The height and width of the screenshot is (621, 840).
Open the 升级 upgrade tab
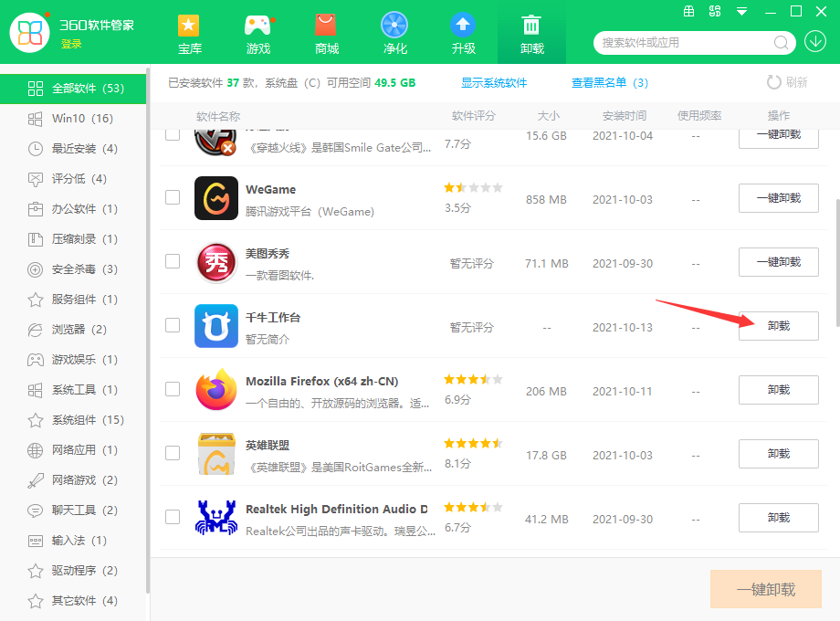(x=464, y=35)
